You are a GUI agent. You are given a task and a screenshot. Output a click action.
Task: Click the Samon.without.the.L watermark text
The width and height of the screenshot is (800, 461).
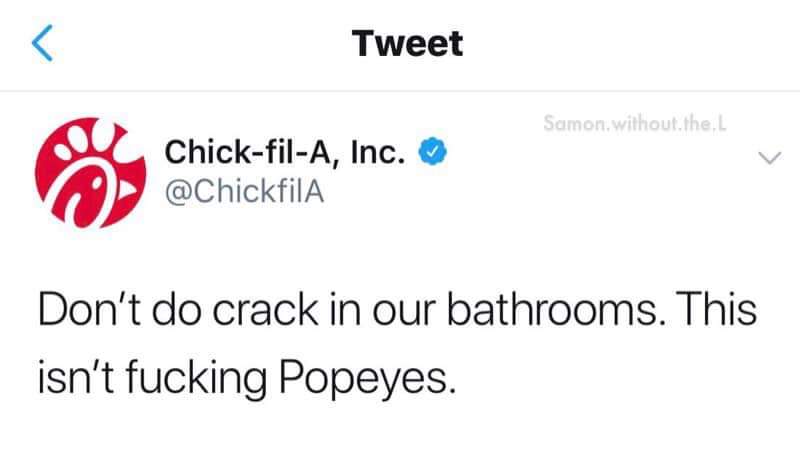(636, 125)
